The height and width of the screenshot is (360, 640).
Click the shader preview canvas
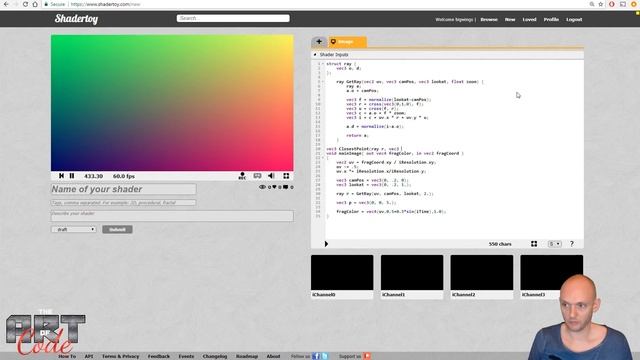172,103
